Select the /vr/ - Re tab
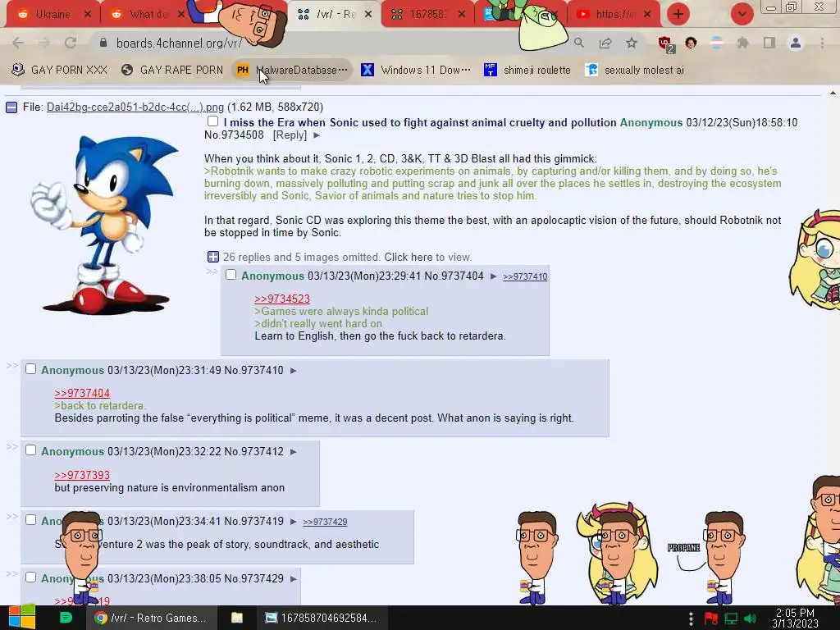This screenshot has width=840, height=630. click(x=335, y=15)
